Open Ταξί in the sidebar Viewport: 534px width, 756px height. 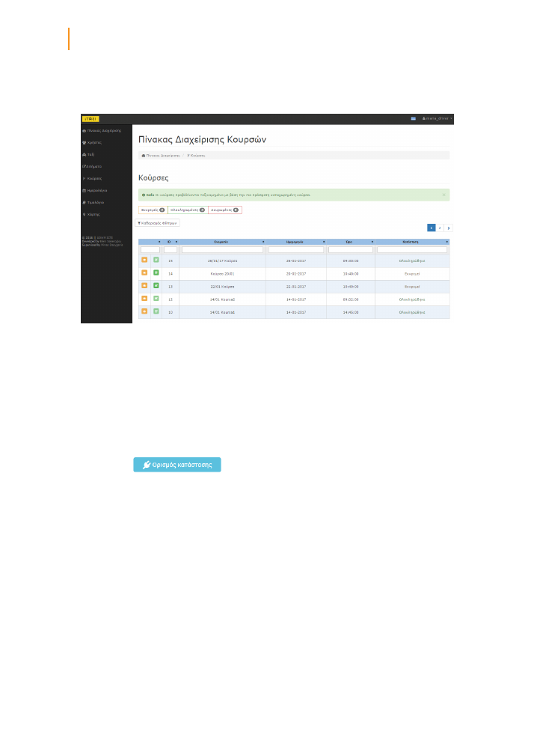pos(88,155)
